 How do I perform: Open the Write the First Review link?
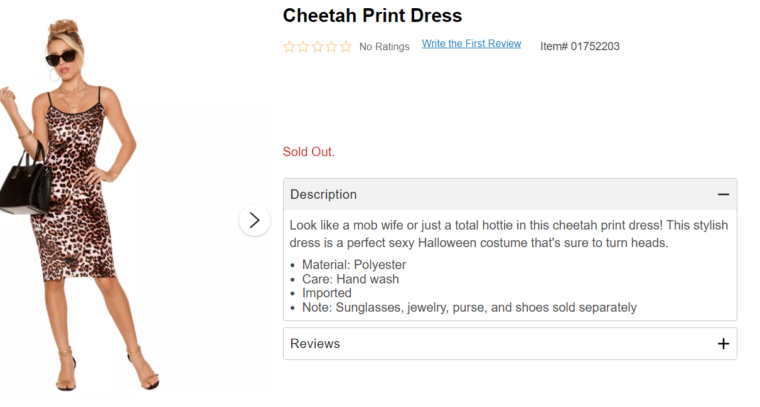471,44
